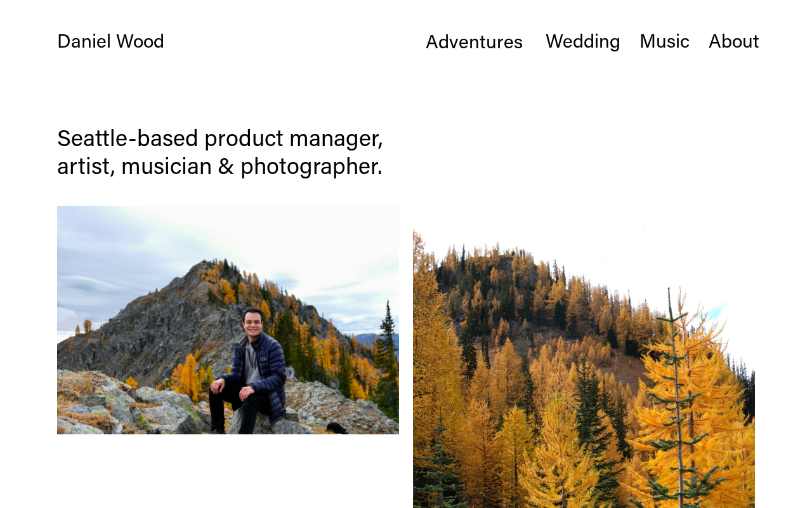The width and height of the screenshot is (812, 508).
Task: Click the smiling man's face in photo
Action: (x=253, y=323)
